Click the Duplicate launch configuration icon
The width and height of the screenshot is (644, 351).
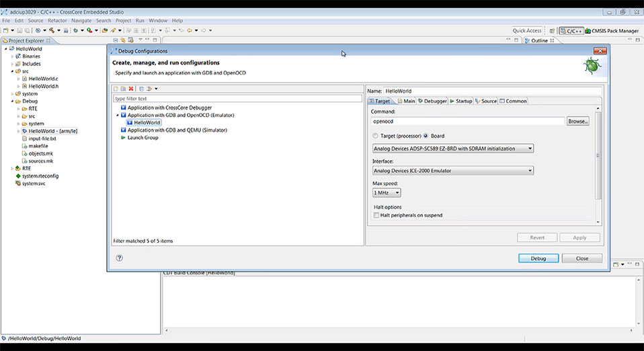coord(123,89)
